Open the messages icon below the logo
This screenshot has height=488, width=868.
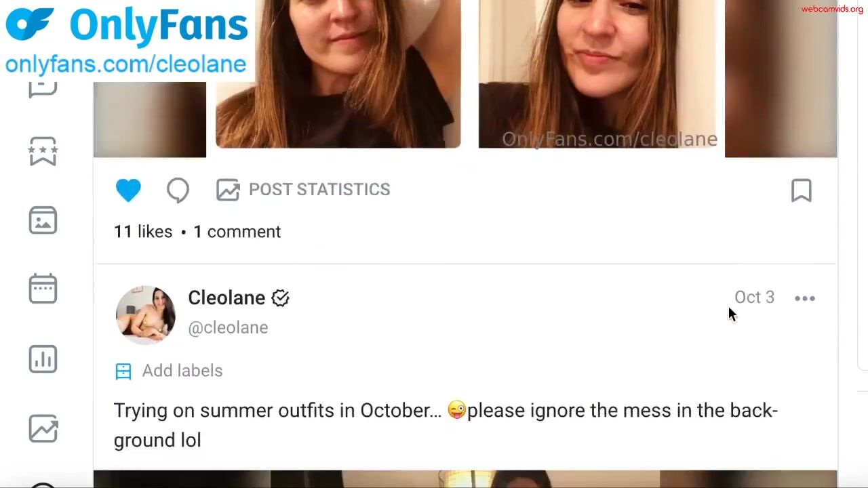pos(43,89)
